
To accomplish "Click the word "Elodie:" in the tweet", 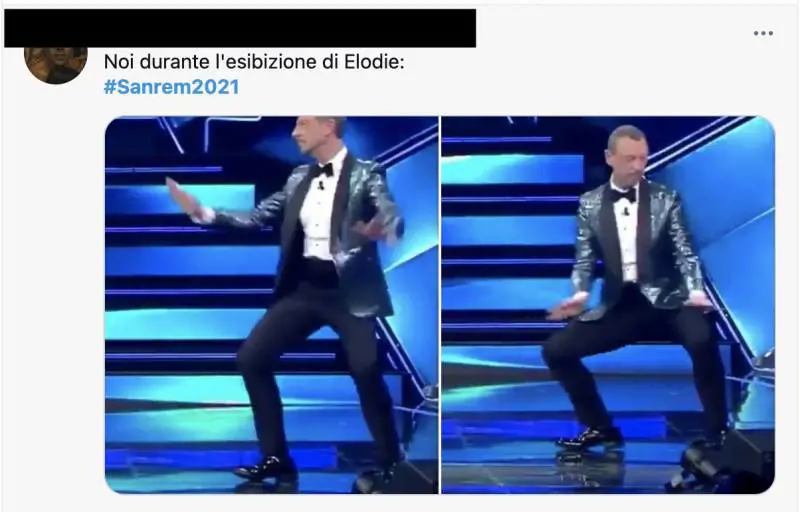I will 374,62.
